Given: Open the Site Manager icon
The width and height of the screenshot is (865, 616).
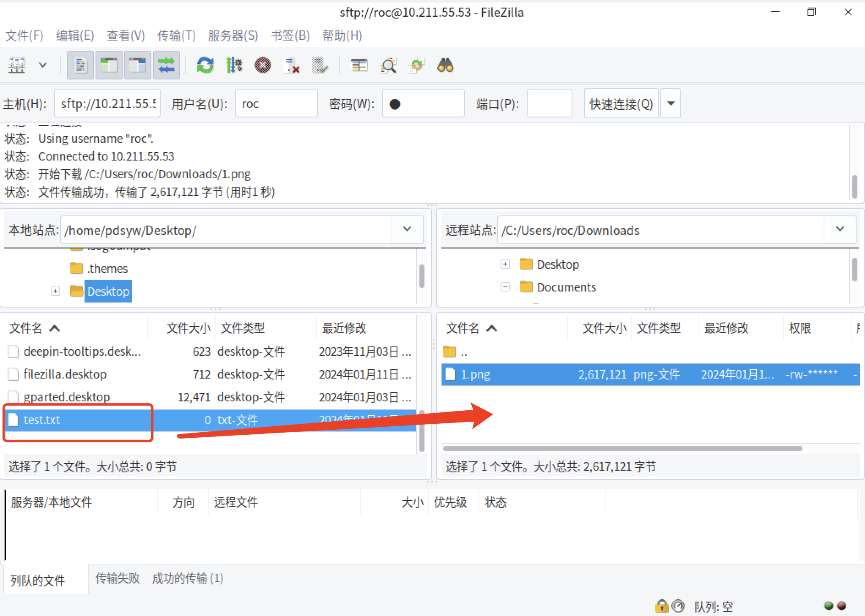Looking at the screenshot, I should coord(17,65).
